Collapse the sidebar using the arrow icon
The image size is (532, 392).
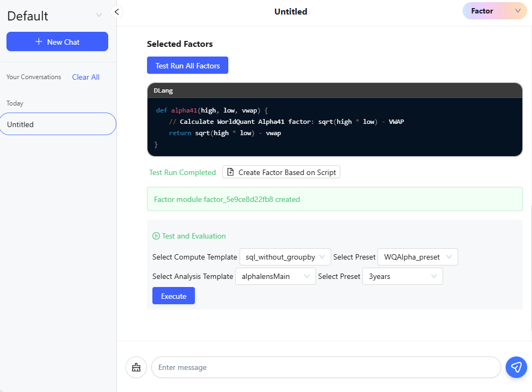(x=117, y=11)
